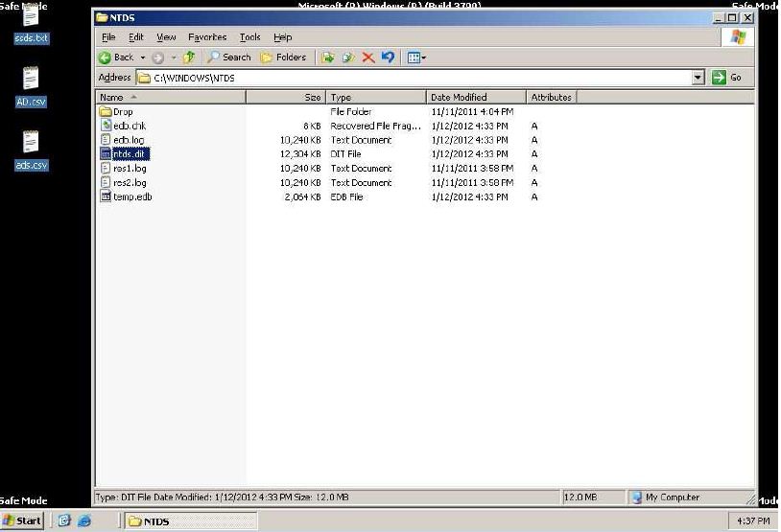Click the temp.edb file name
This screenshot has height=532, width=781.
point(132,197)
